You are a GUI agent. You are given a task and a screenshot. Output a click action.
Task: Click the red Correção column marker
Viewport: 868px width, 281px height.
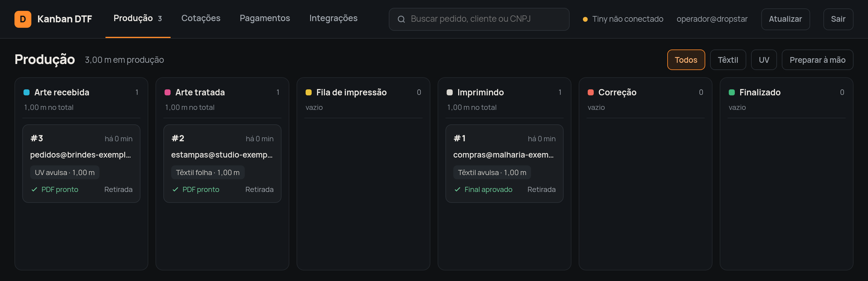click(x=590, y=92)
